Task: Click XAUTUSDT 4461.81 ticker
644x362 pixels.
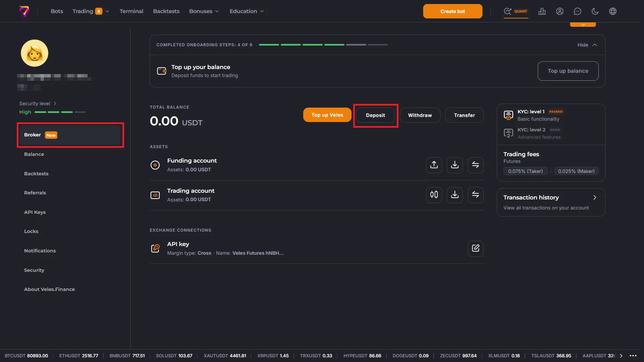Action: click(x=225, y=356)
